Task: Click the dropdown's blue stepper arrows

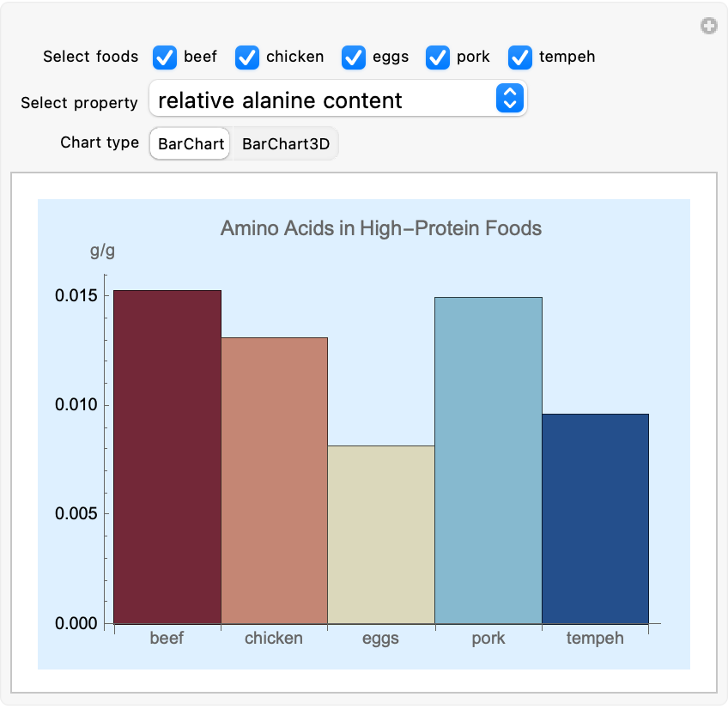Action: (509, 100)
